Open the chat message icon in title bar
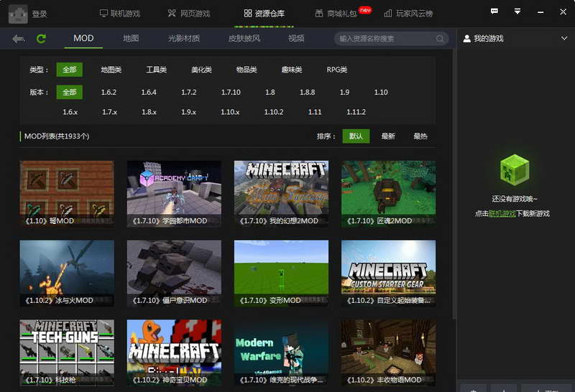Screen dimensions: 575x392 point(494,11)
